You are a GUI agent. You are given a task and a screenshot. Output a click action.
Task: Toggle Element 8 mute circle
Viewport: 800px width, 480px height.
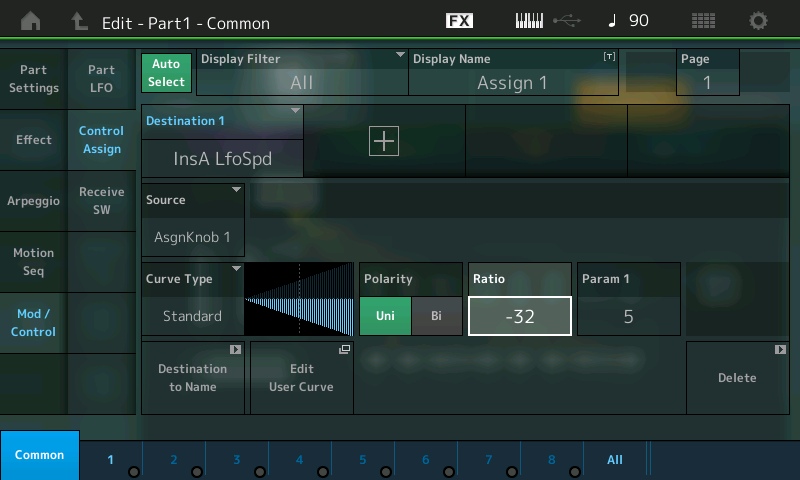tap(575, 472)
